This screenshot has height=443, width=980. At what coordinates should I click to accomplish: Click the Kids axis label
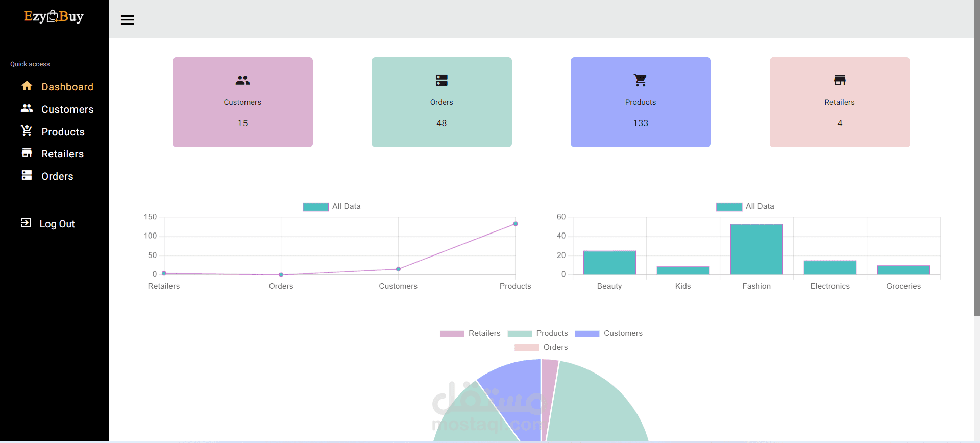click(683, 286)
